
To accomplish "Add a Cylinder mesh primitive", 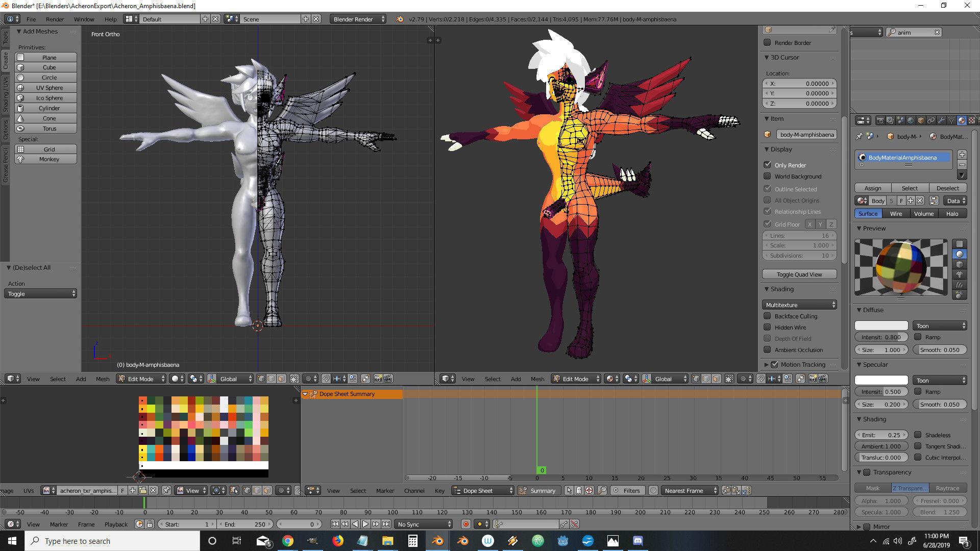I will (x=46, y=108).
